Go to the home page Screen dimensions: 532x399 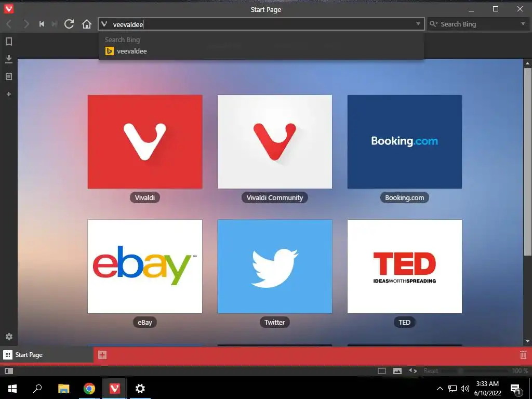click(87, 24)
